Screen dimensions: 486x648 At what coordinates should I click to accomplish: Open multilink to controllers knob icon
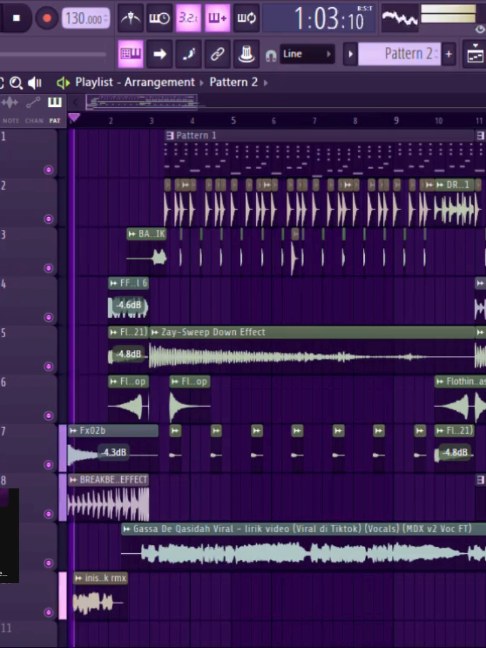[x=246, y=54]
